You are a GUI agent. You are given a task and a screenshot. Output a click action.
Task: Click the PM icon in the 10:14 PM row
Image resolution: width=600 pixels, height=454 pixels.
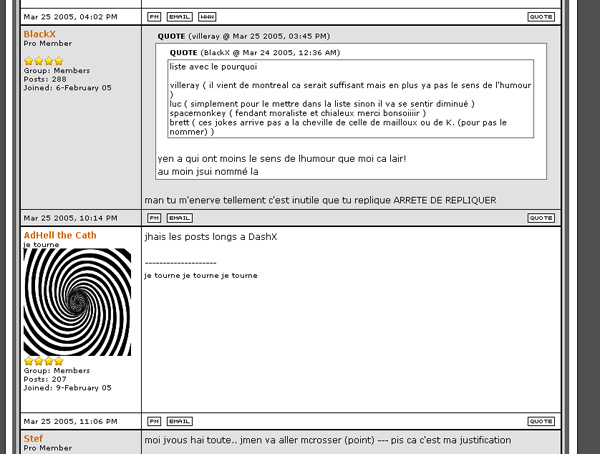(153, 217)
